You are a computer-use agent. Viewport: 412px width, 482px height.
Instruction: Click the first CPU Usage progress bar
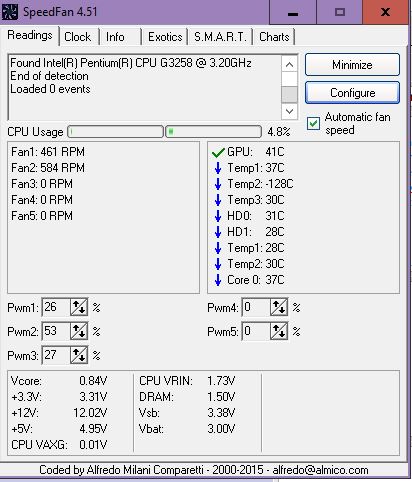pos(115,132)
